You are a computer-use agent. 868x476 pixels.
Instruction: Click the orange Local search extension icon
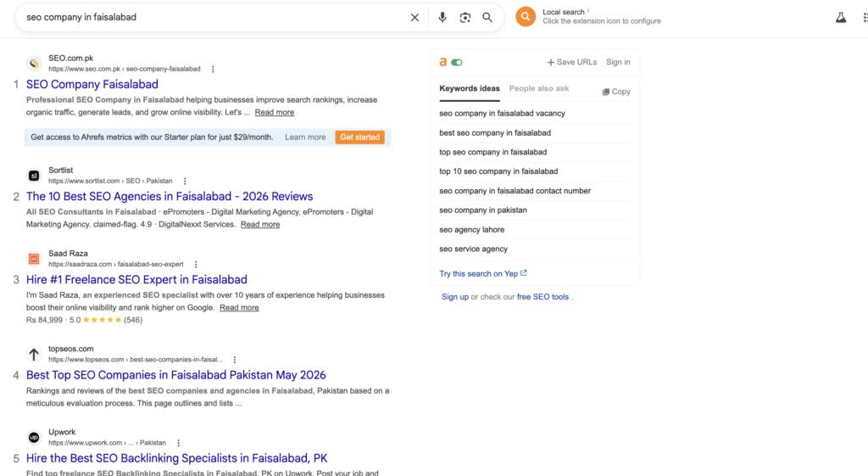click(526, 17)
